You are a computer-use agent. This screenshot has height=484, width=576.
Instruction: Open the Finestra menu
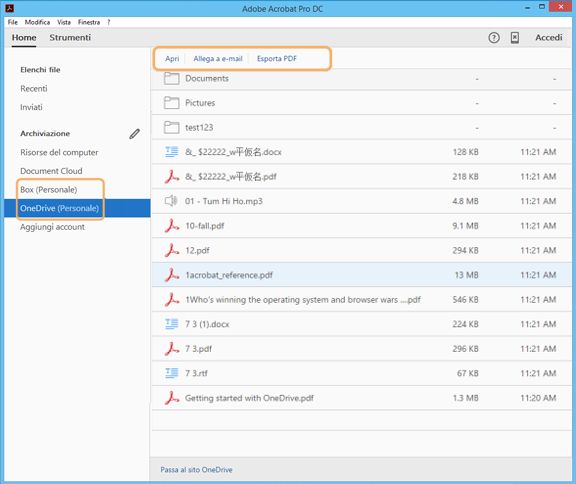pyautogui.click(x=89, y=22)
